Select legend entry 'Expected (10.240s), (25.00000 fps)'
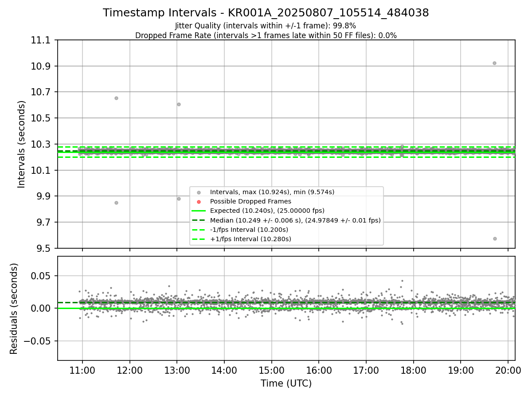Screen dimensions: 532x399 267,211
